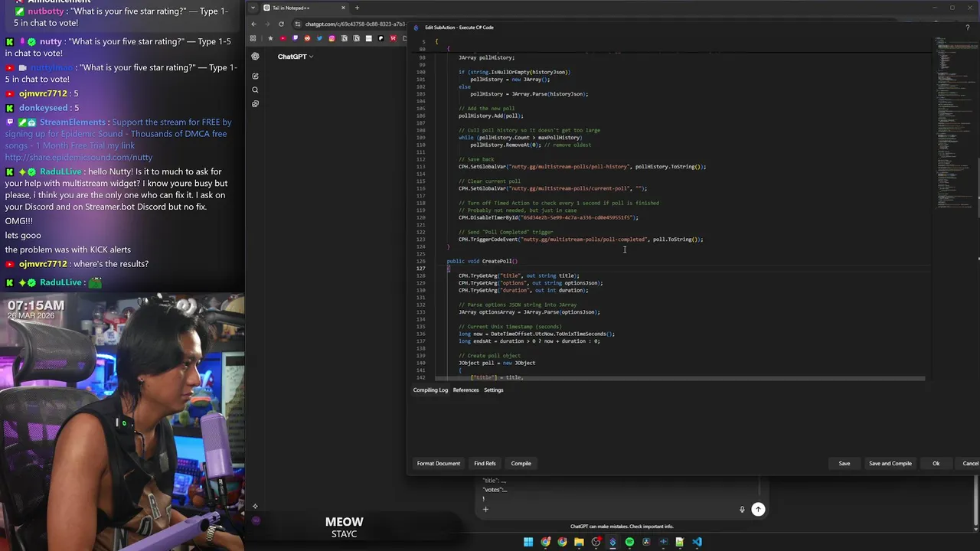This screenshot has width=980, height=551.
Task: Click the 'pollHistory.Add(poll);' code line
Action: [x=491, y=116]
